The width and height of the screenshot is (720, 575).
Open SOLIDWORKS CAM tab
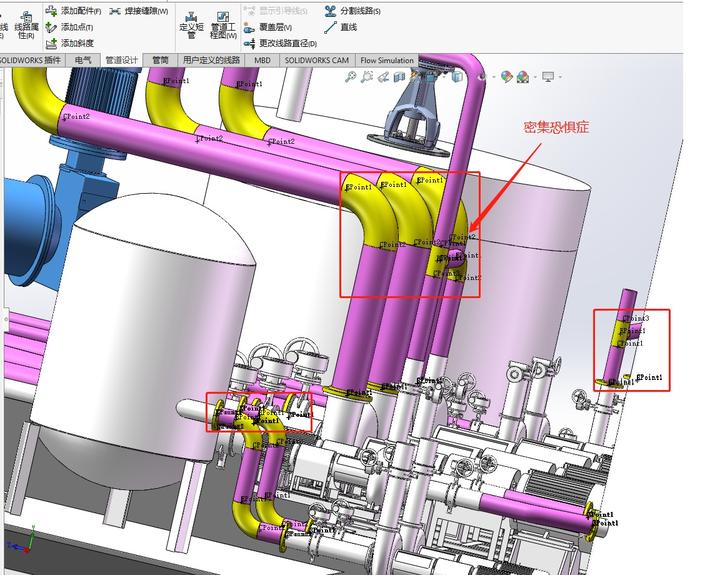(316, 60)
